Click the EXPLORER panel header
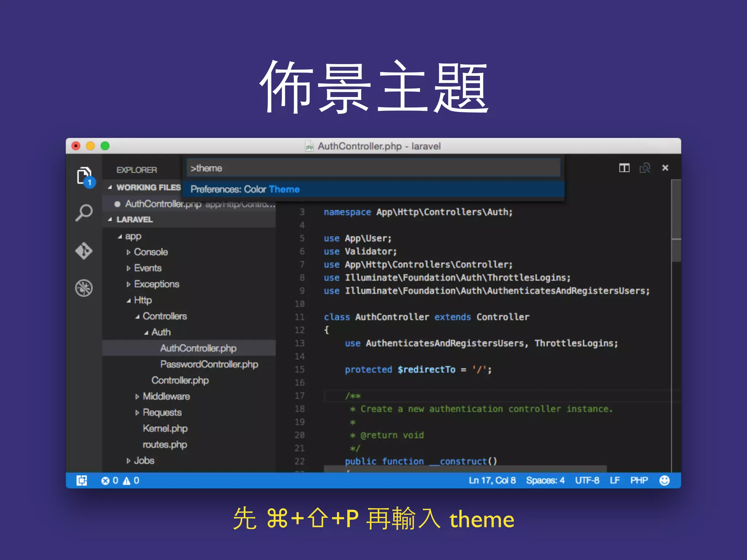 (137, 170)
